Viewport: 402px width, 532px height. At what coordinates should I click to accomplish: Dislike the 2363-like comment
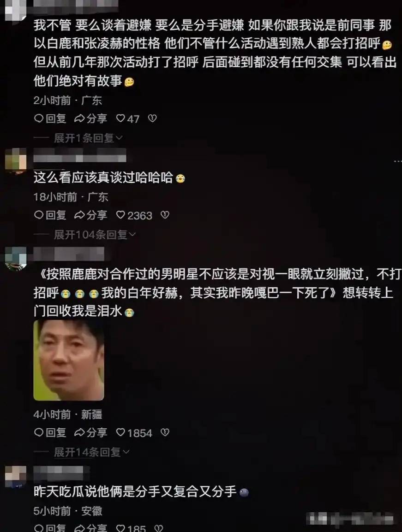[x=165, y=215]
